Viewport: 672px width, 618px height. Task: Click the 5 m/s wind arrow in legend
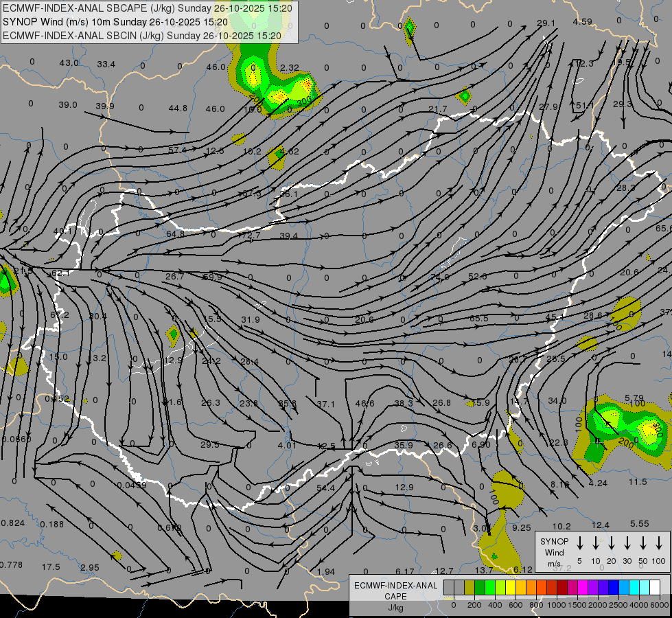pyautogui.click(x=579, y=543)
